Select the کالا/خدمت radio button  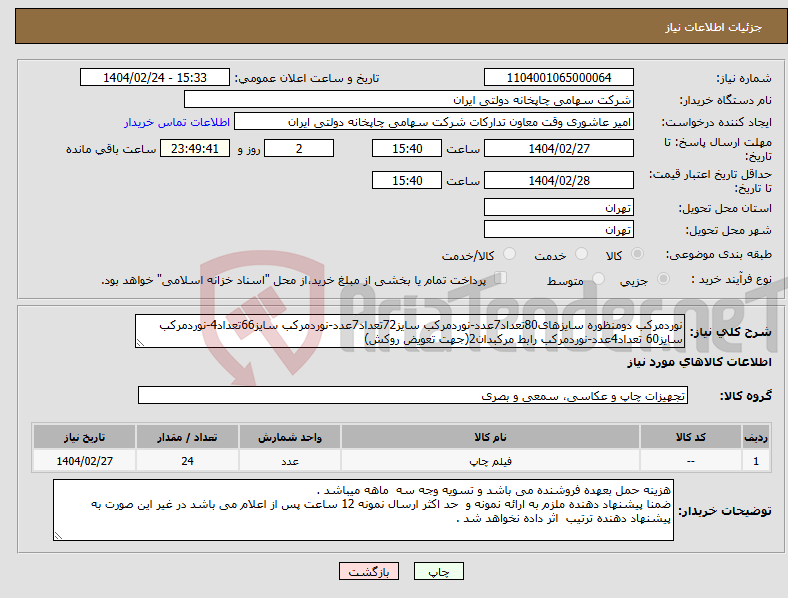510,254
